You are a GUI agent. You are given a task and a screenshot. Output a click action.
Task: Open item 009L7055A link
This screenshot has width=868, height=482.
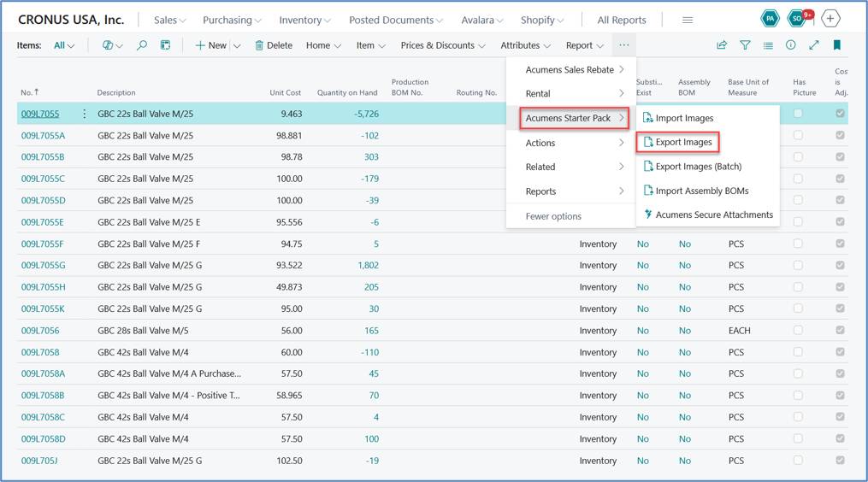(43, 135)
